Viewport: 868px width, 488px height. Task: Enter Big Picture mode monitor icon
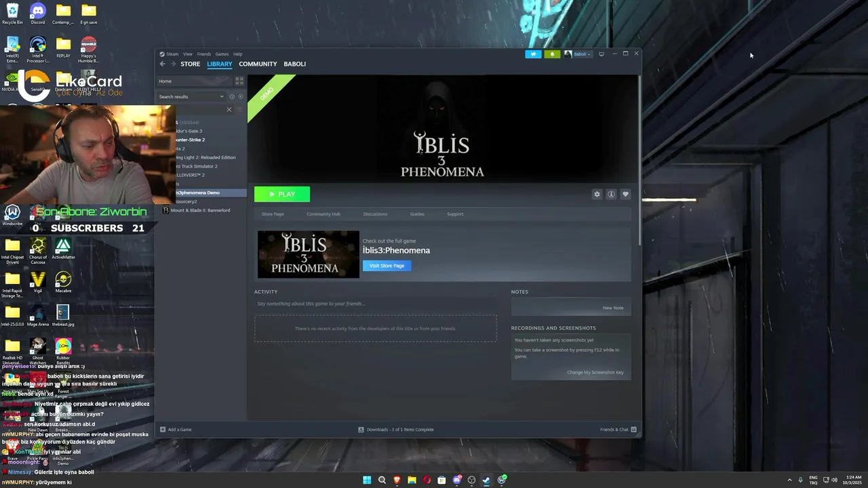coord(601,54)
